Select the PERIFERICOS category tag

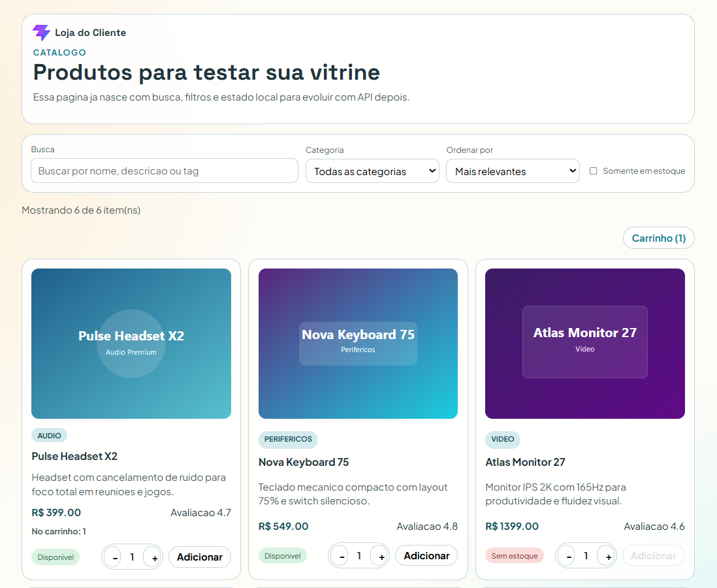[288, 440]
